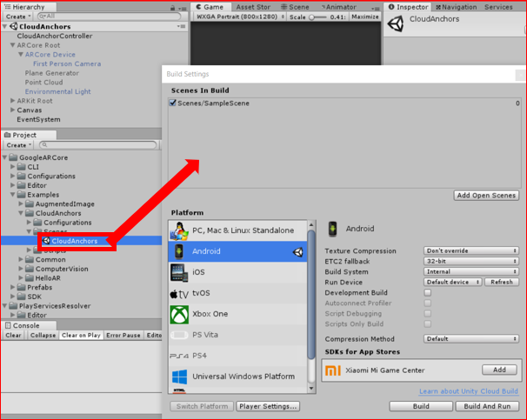Adjust the Game view Scale slider
This screenshot has width=527, height=420.
tap(317, 17)
